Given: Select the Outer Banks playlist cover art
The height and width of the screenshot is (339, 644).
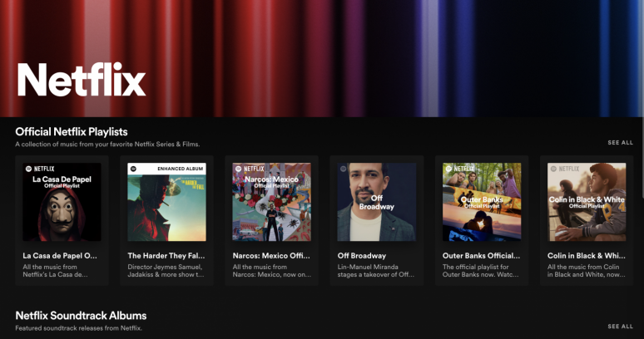Looking at the screenshot, I should click(x=481, y=202).
